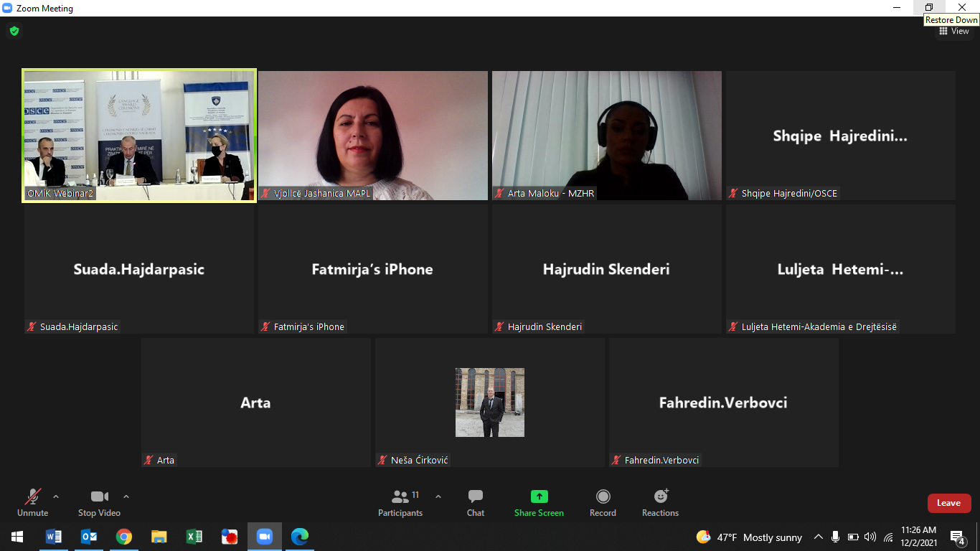Open the Participants panel
The image size is (980, 551).
400,502
